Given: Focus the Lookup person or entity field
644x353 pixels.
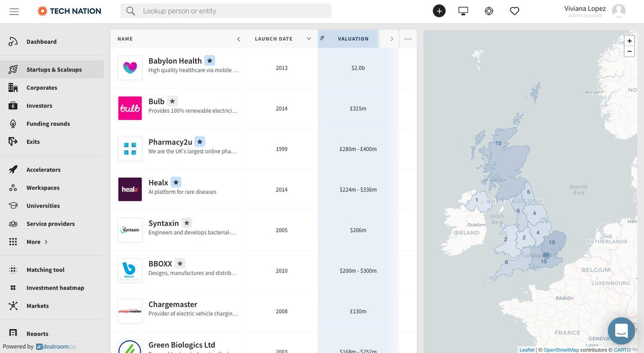Looking at the screenshot, I should [225, 11].
